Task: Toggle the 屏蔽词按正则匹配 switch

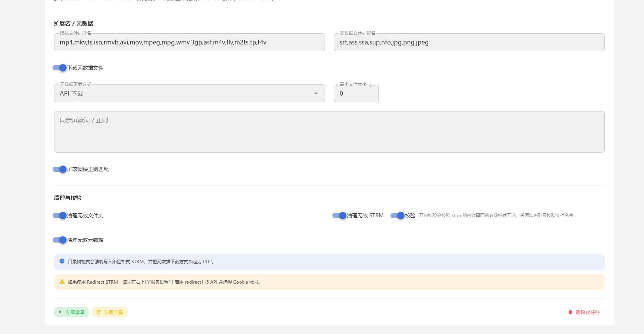Action: [x=60, y=169]
